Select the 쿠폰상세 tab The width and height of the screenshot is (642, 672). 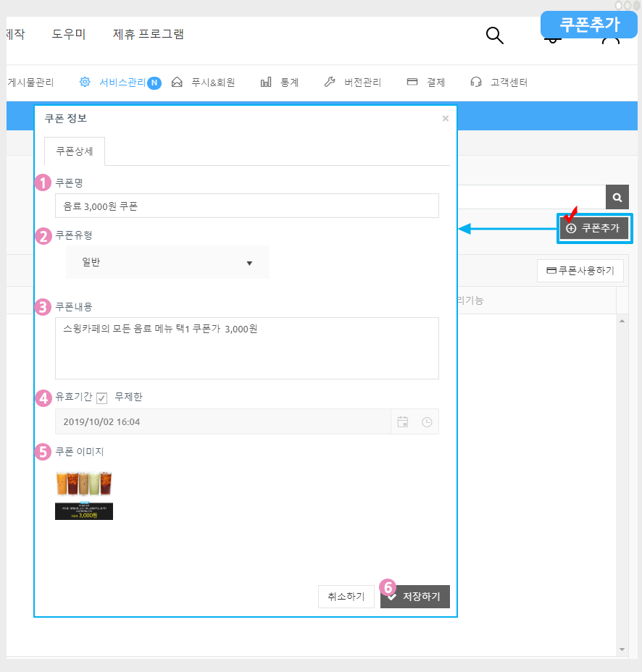coord(75,152)
